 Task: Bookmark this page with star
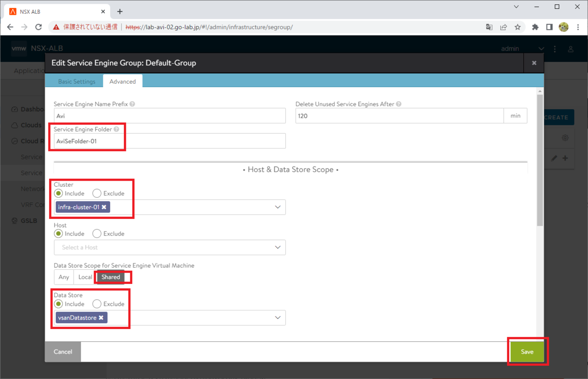(517, 27)
